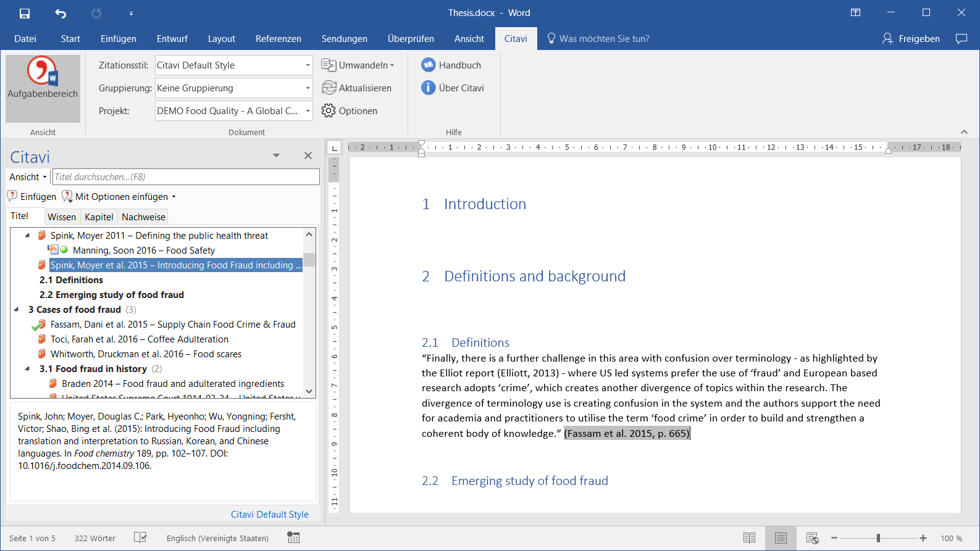
Task: Select the Titel tab in Citavi pane
Action: pos(20,216)
